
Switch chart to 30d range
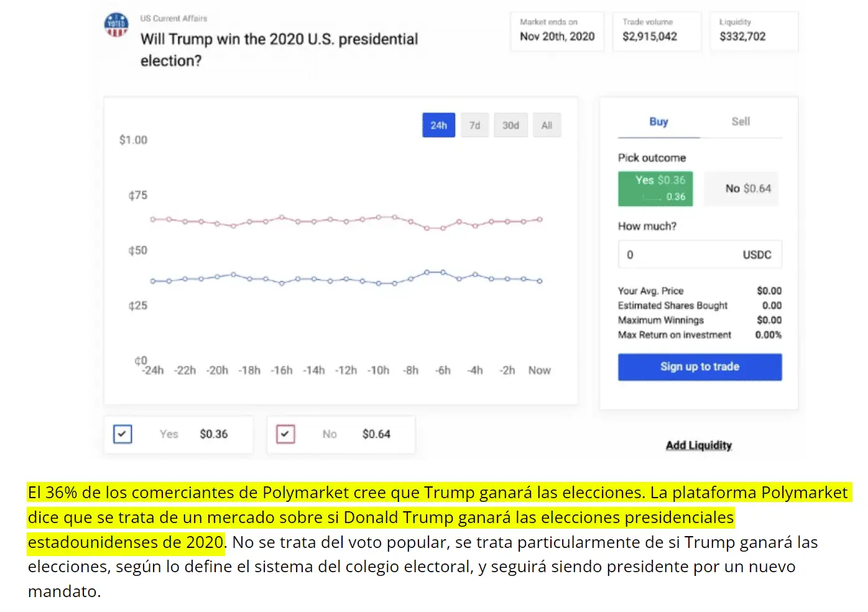510,125
